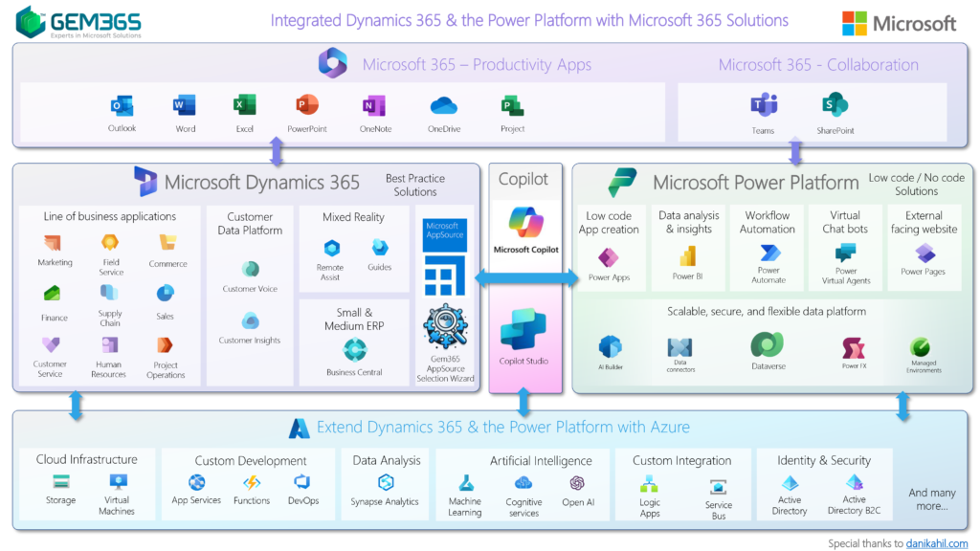980x551 pixels.
Task: Select the Project icon
Action: pyautogui.click(x=512, y=106)
